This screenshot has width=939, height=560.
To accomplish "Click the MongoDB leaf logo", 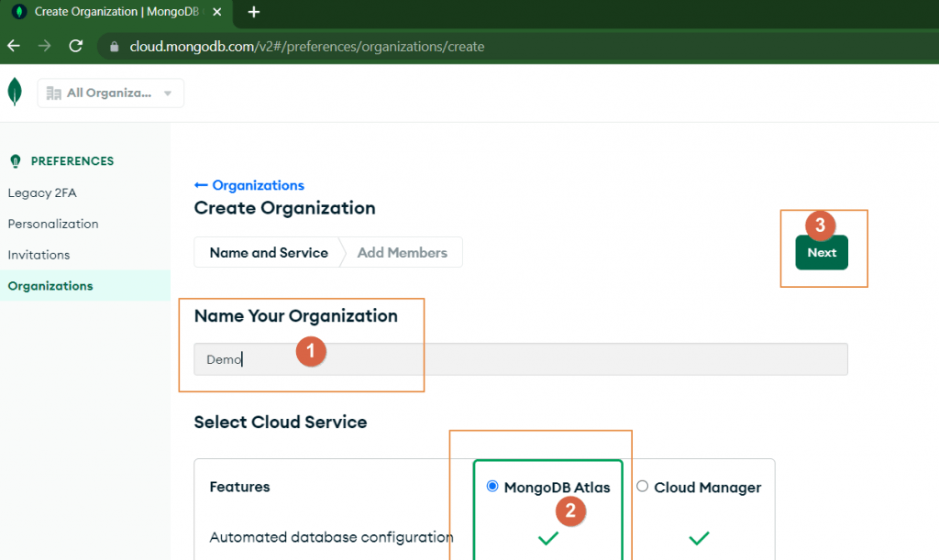I will (x=15, y=93).
